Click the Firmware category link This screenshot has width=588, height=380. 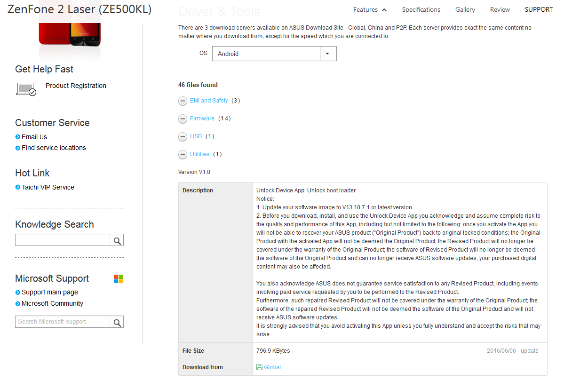point(202,119)
